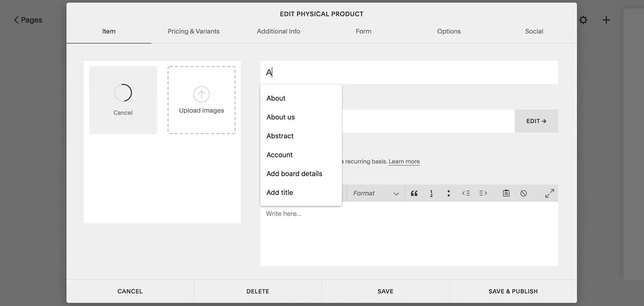Select 'Add title' from suggestions
Image resolution: width=644 pixels, height=306 pixels.
[x=301, y=192]
